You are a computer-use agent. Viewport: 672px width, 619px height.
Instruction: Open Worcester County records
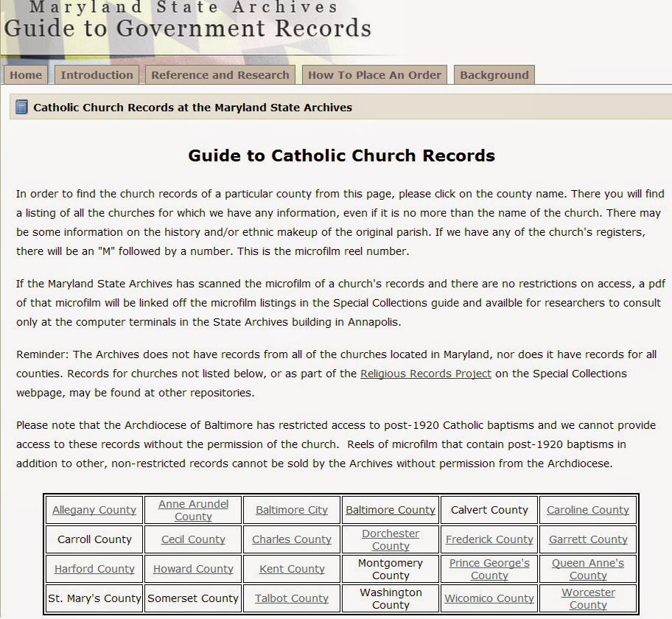pyautogui.click(x=588, y=598)
